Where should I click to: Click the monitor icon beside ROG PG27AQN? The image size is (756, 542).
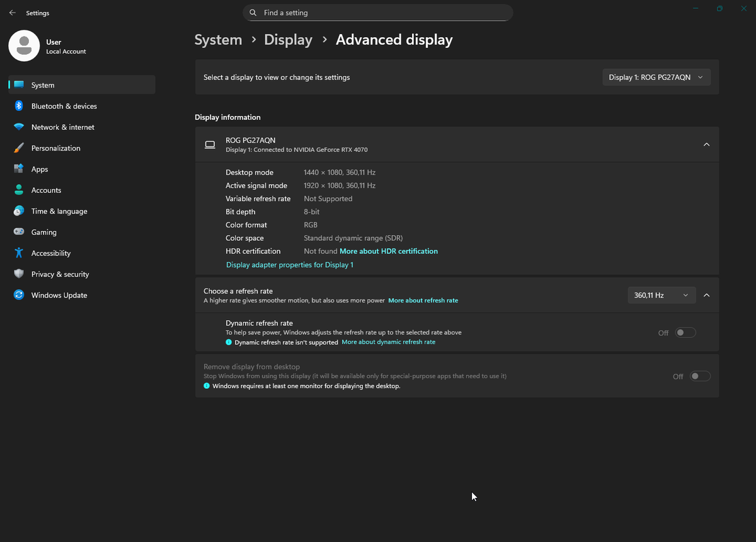tap(210, 145)
